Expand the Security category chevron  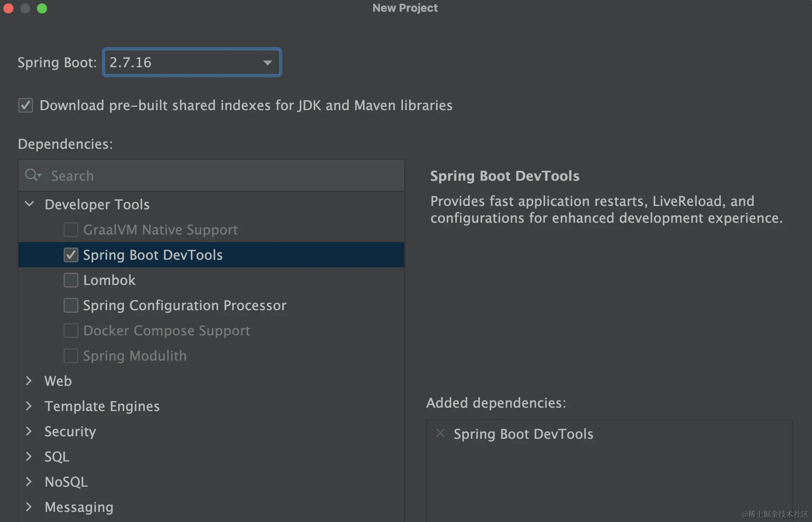[29, 431]
